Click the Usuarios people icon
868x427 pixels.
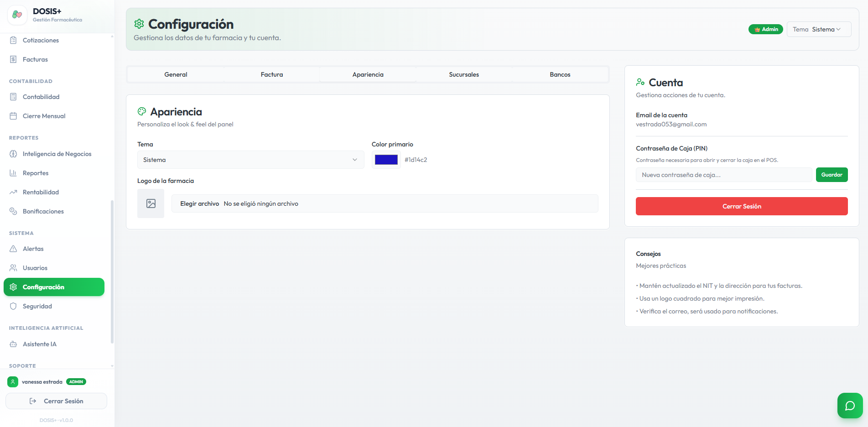(13, 268)
